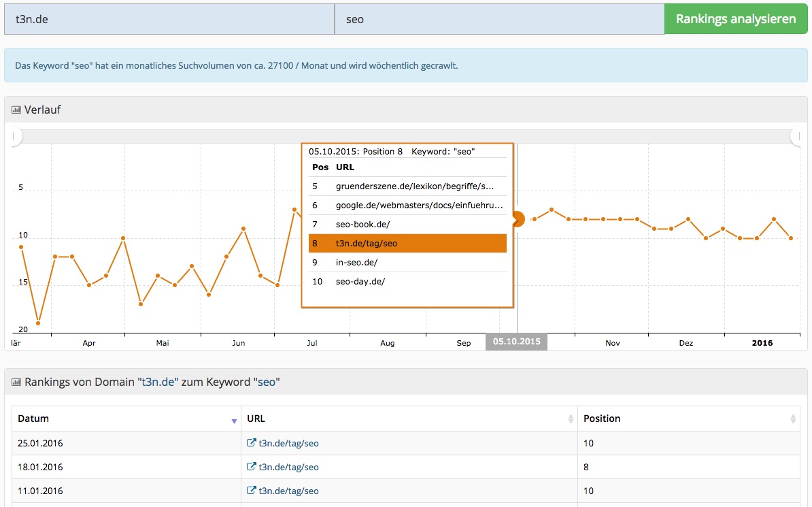Click the grey "05.10.2015" date marker on the axis
Viewport: 812px width, 507px height.
pos(516,342)
